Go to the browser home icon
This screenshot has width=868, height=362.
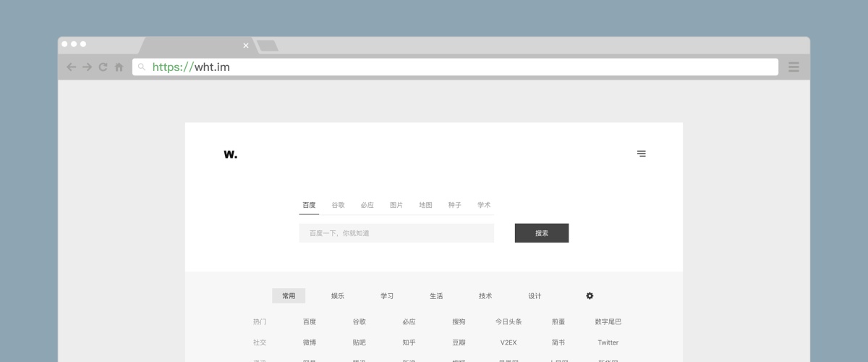(119, 67)
